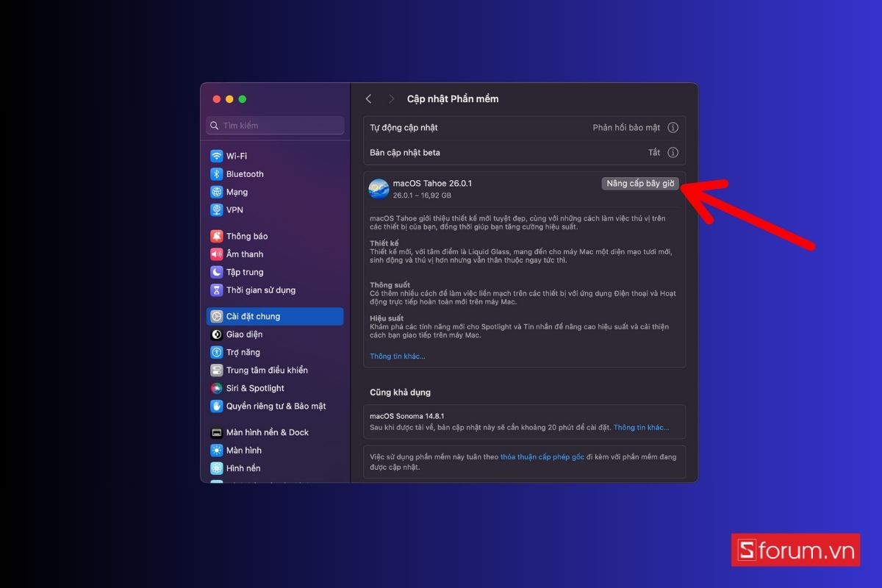Click the Cũng khả dụng heading
882x588 pixels.
(401, 392)
